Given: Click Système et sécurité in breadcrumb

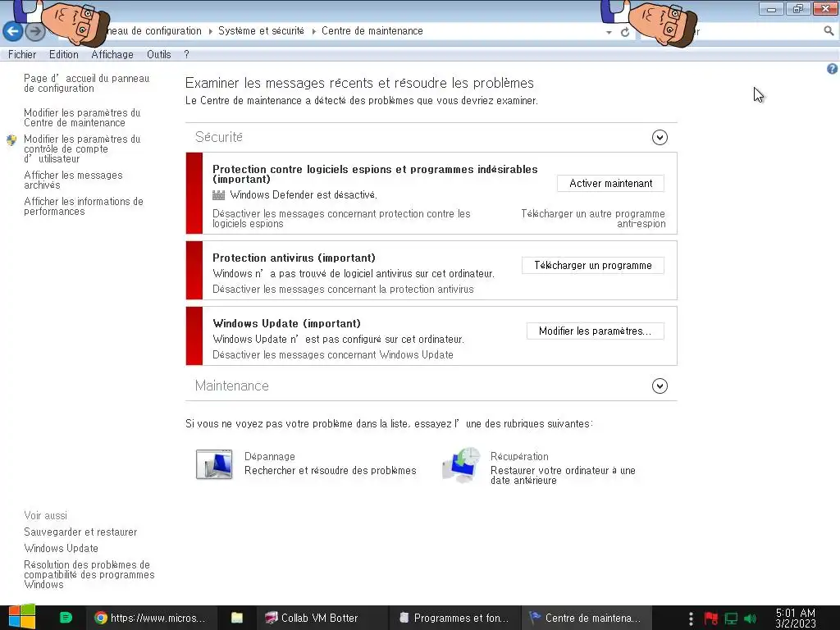Looking at the screenshot, I should pyautogui.click(x=261, y=31).
